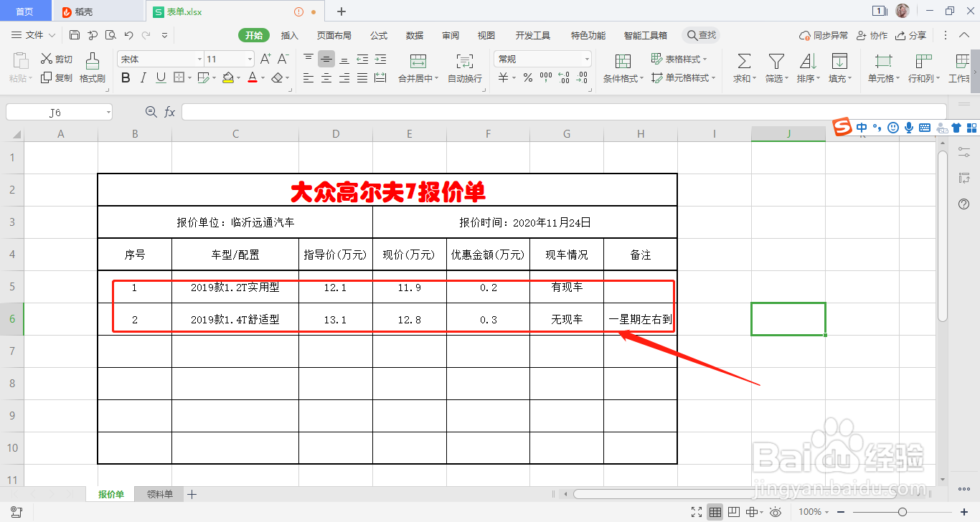Open Table Style (表格样式) dropdown
Screen dimensions: 980x522
[x=679, y=59]
